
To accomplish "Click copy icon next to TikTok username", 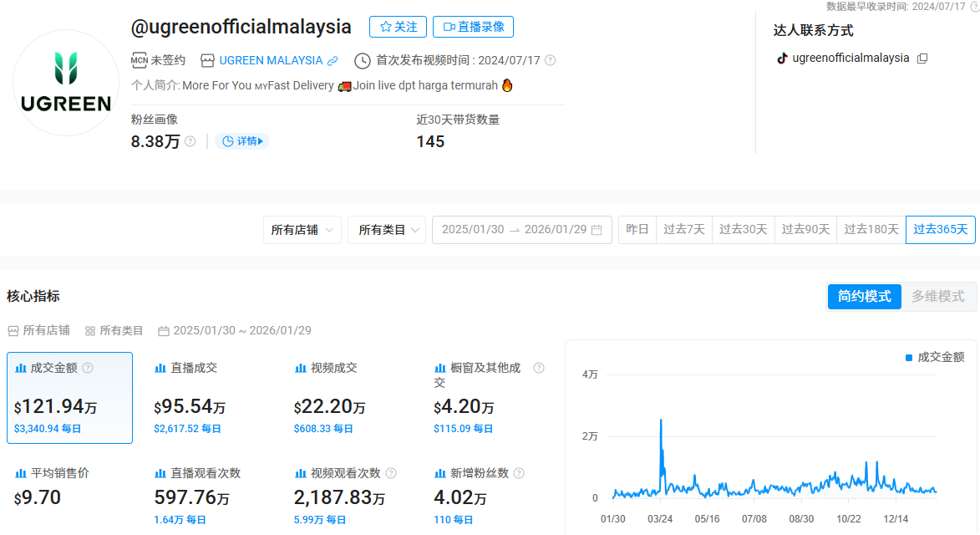I will point(922,59).
